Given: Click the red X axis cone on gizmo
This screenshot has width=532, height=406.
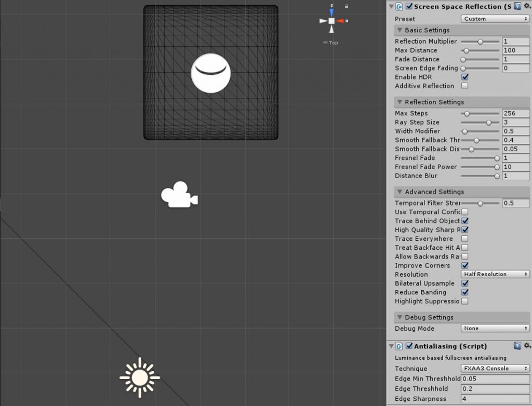Looking at the screenshot, I should (x=340, y=21).
